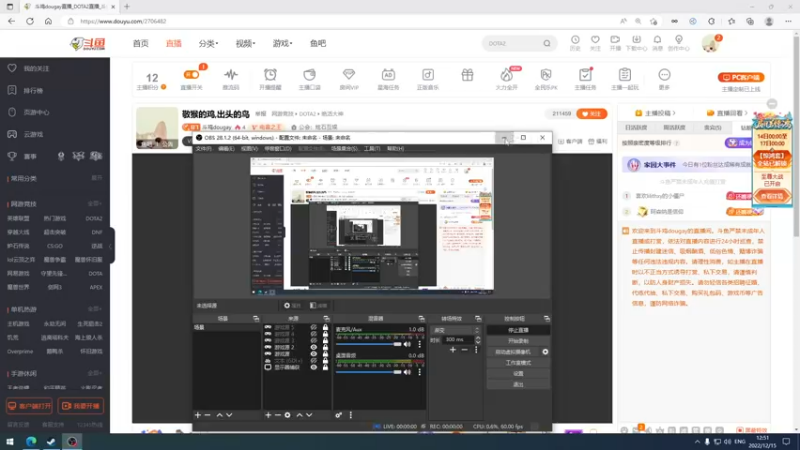Open the streamer tasks clipboard checkmark icon
Screen dimensions: 800x450
(585, 74)
